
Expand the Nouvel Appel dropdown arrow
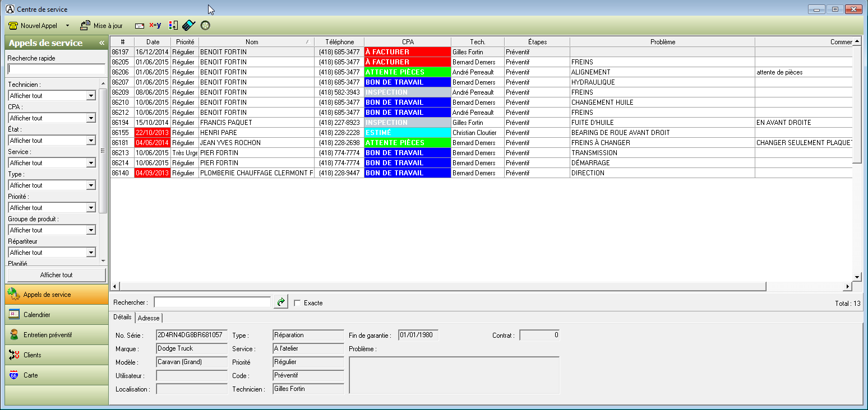[x=67, y=25]
